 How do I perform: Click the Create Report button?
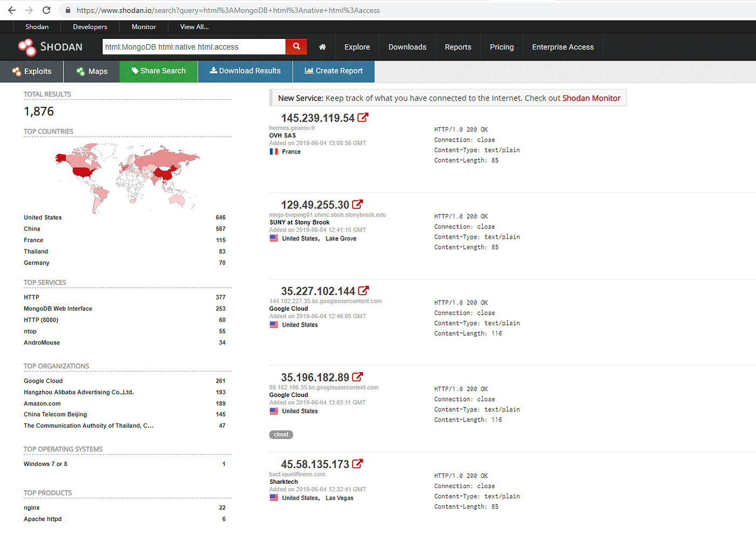tap(334, 71)
